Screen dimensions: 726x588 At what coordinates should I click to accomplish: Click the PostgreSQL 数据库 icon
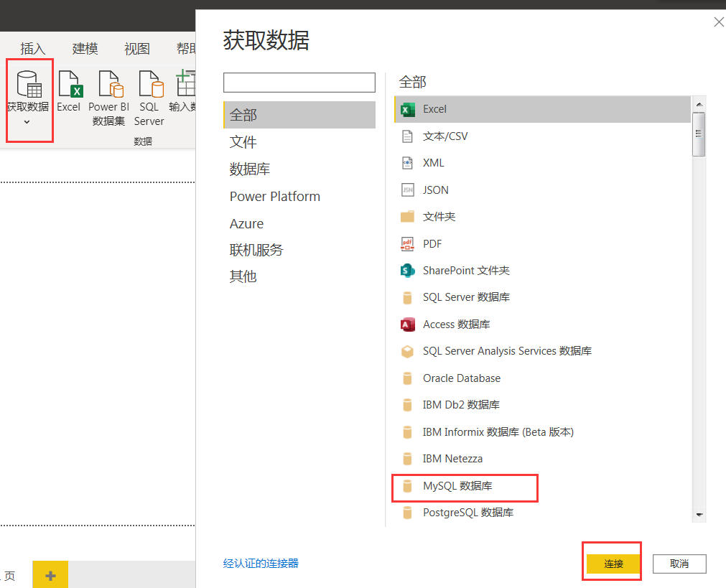pos(407,513)
